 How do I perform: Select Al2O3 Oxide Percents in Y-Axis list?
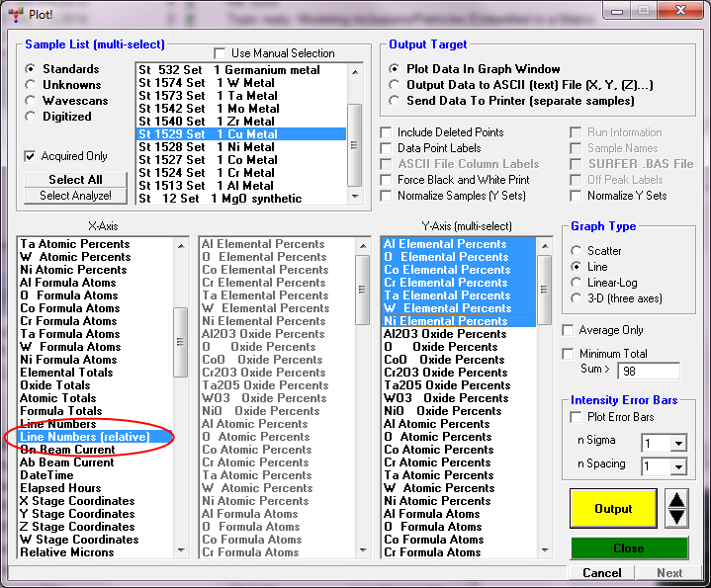(445, 334)
